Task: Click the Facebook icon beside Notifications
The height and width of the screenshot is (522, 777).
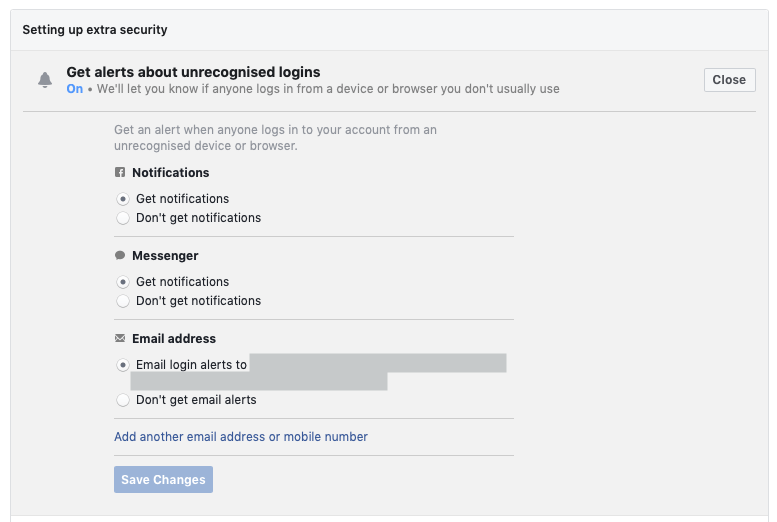Action: (120, 173)
